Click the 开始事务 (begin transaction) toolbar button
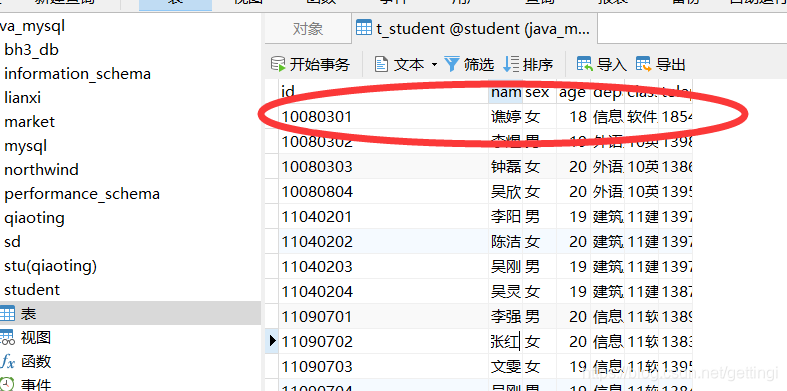The height and width of the screenshot is (391, 787). (310, 65)
